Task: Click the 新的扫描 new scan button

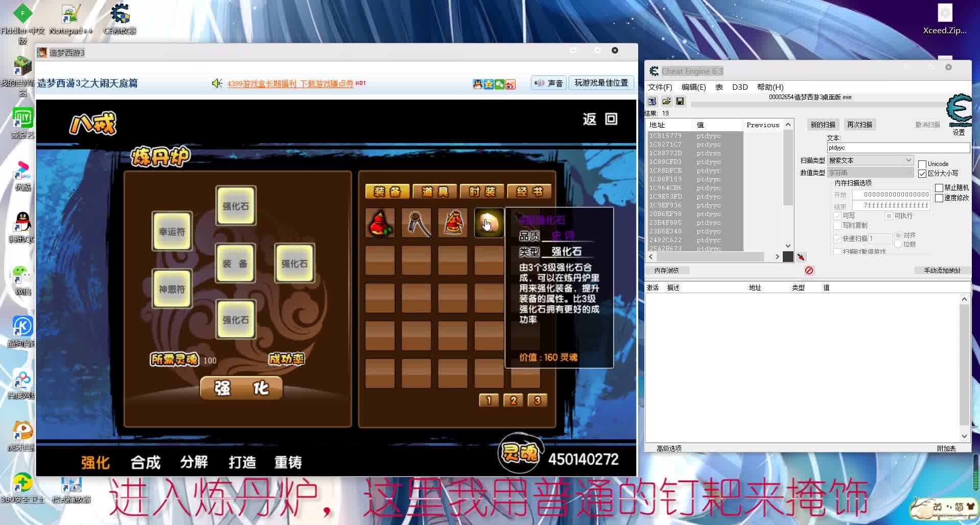Action: (x=823, y=125)
